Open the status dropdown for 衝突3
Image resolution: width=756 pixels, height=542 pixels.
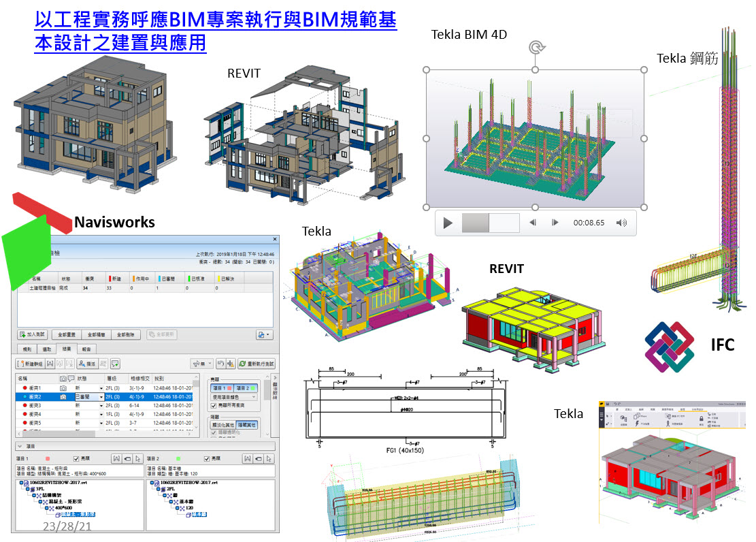101,405
